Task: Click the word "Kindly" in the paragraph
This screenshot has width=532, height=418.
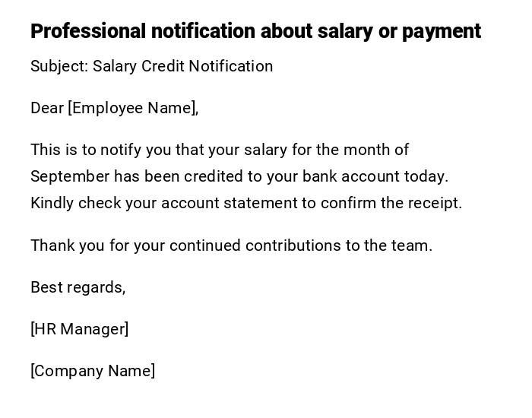Action: [x=52, y=203]
